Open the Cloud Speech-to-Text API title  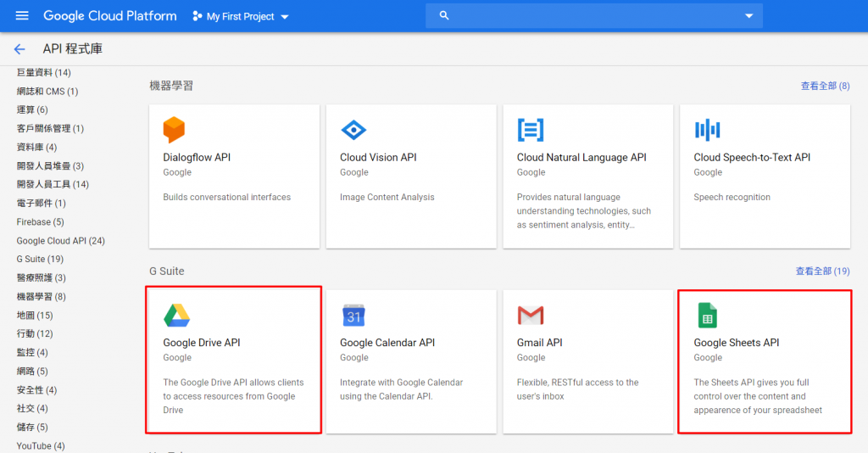pos(752,157)
